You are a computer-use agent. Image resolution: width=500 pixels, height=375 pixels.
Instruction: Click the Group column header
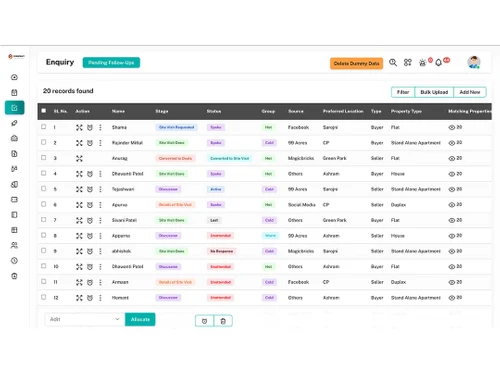(x=268, y=111)
